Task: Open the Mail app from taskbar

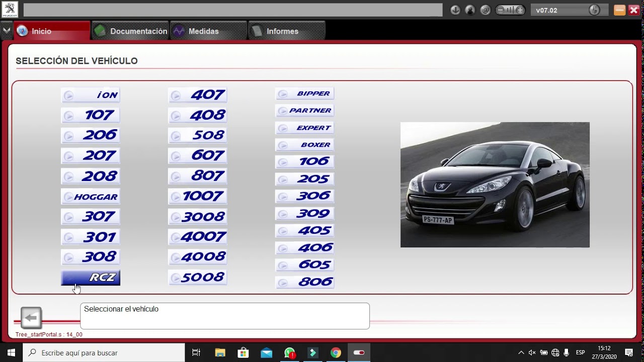Action: point(266,352)
